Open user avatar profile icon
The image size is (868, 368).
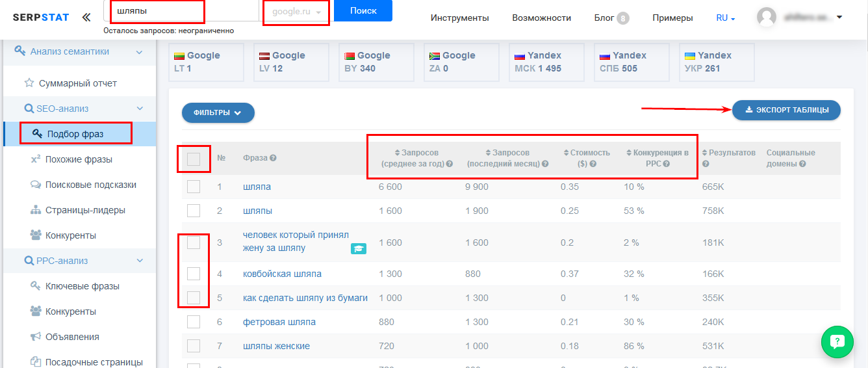point(767,18)
